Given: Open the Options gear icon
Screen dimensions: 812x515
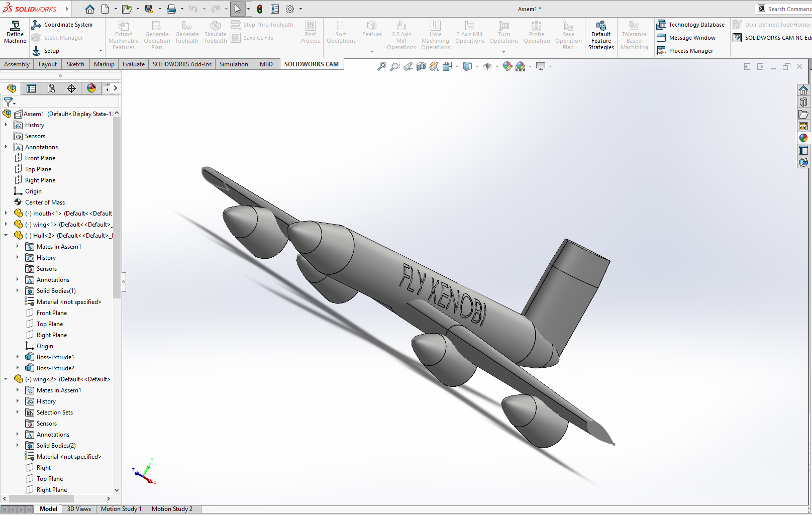Looking at the screenshot, I should (290, 9).
